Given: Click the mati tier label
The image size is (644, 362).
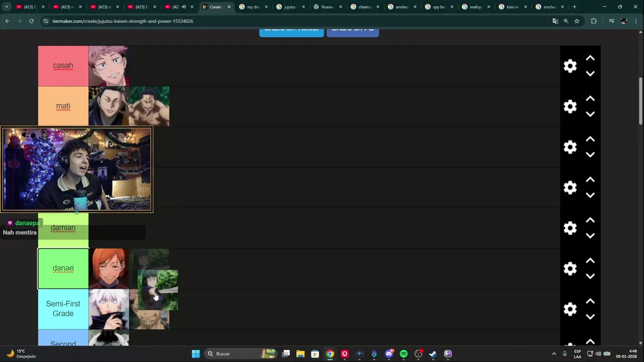Looking at the screenshot, I should coord(63,107).
